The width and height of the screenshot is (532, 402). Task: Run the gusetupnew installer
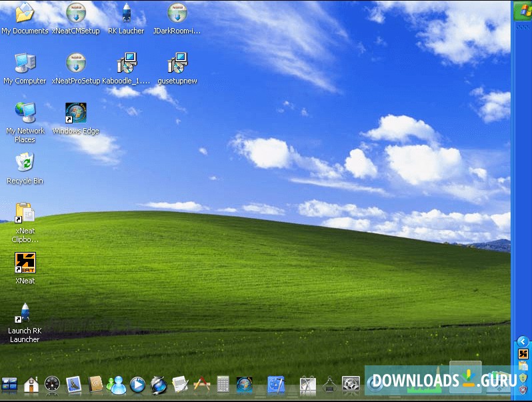(177, 63)
